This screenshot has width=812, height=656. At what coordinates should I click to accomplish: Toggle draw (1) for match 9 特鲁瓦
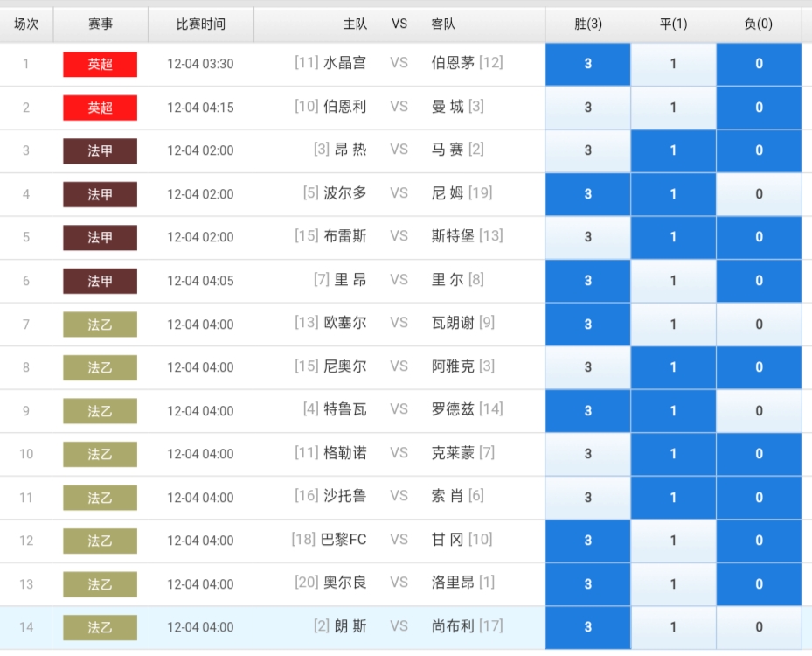click(673, 411)
